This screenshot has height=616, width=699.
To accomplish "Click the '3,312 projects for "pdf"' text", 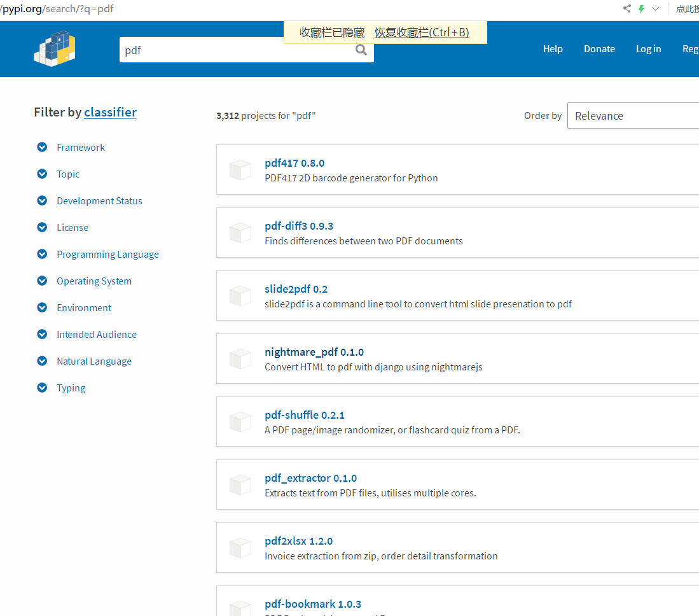I will (x=266, y=116).
